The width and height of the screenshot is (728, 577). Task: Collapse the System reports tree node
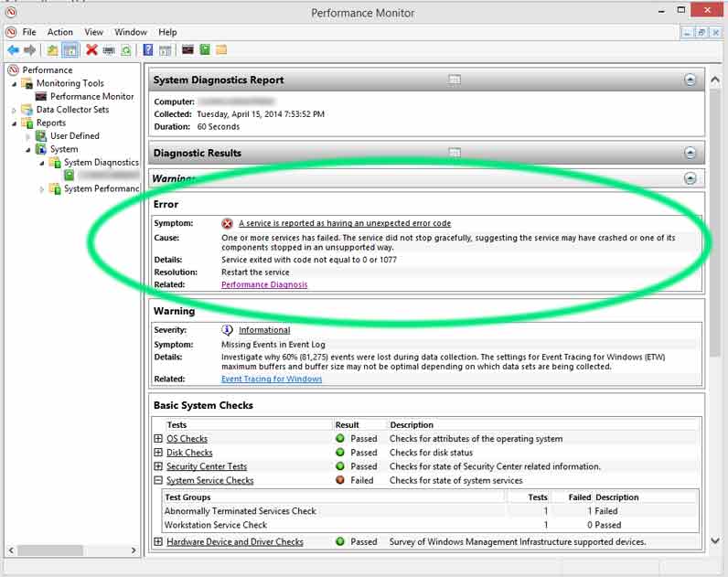pyautogui.click(x=27, y=149)
